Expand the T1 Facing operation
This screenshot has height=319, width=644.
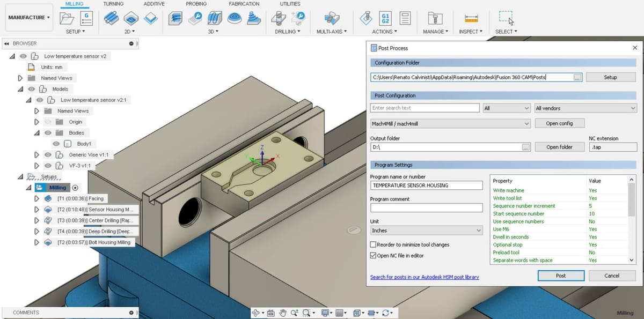tap(37, 198)
